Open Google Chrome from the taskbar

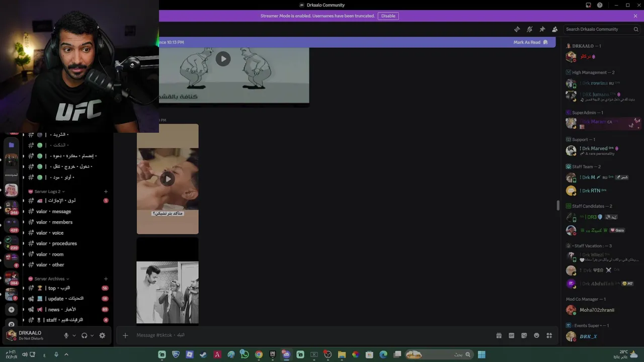coord(259,354)
